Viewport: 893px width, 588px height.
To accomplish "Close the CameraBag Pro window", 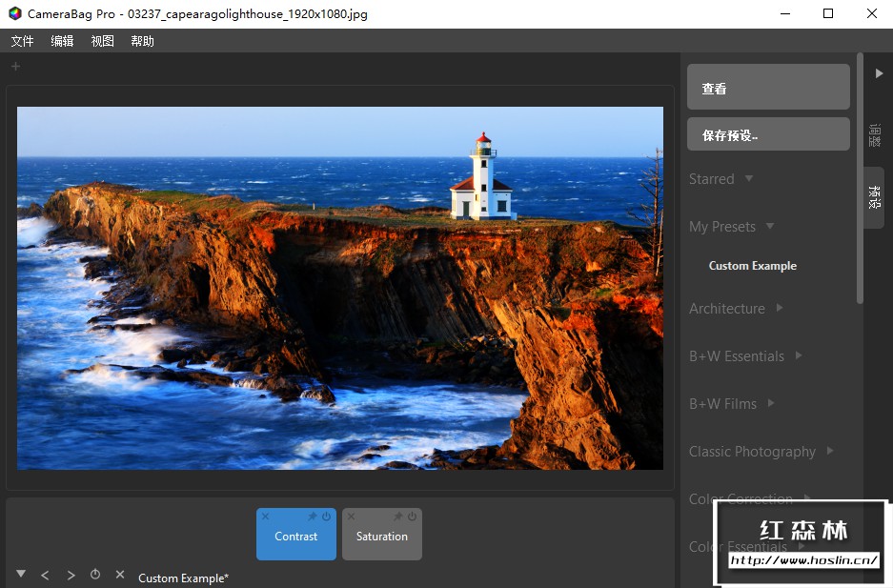I will (871, 13).
